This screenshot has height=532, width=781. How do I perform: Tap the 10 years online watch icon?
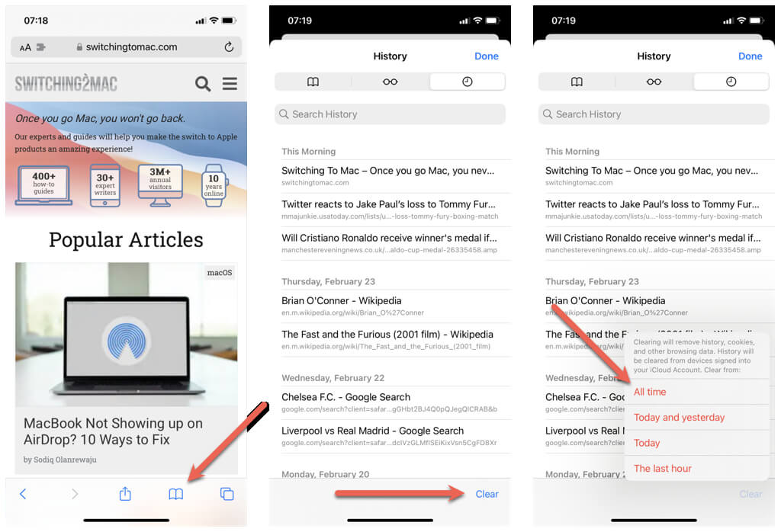pyautogui.click(x=214, y=186)
